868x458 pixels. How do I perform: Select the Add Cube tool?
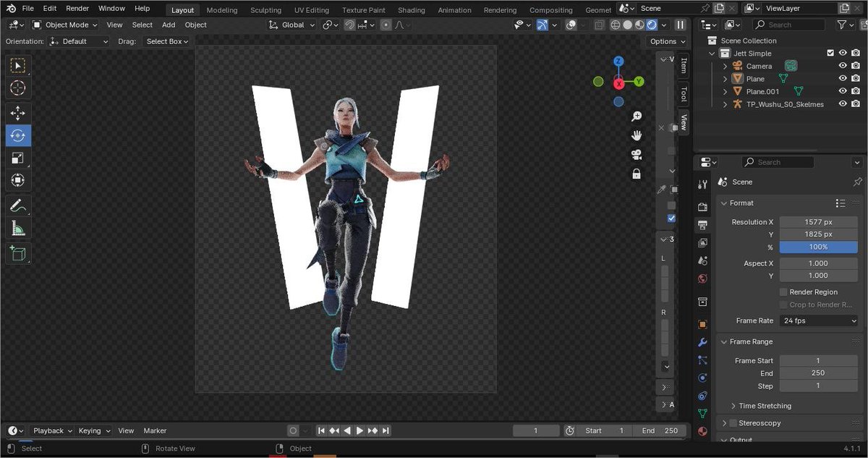click(17, 253)
